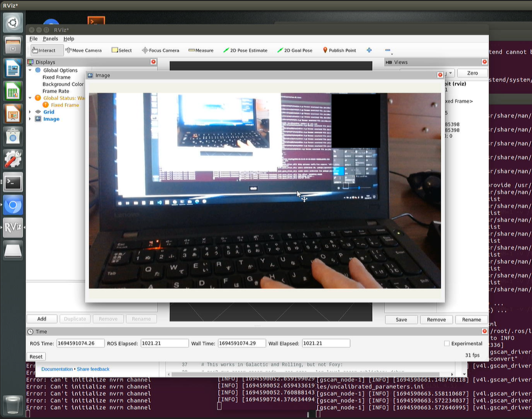Click Rename in the Views panel
The width and height of the screenshot is (532, 419).
pos(471,319)
